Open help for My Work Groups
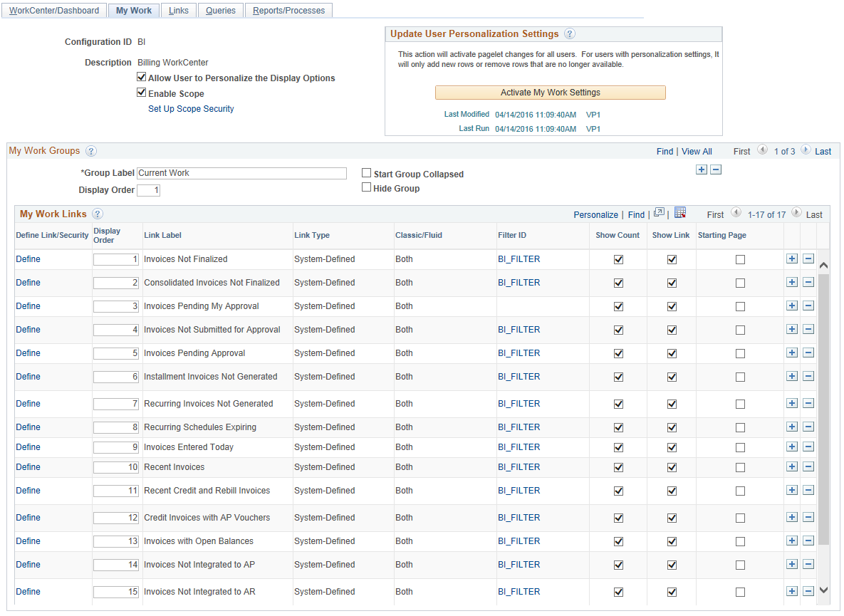Viewport: 844px width, 616px height. (x=90, y=151)
